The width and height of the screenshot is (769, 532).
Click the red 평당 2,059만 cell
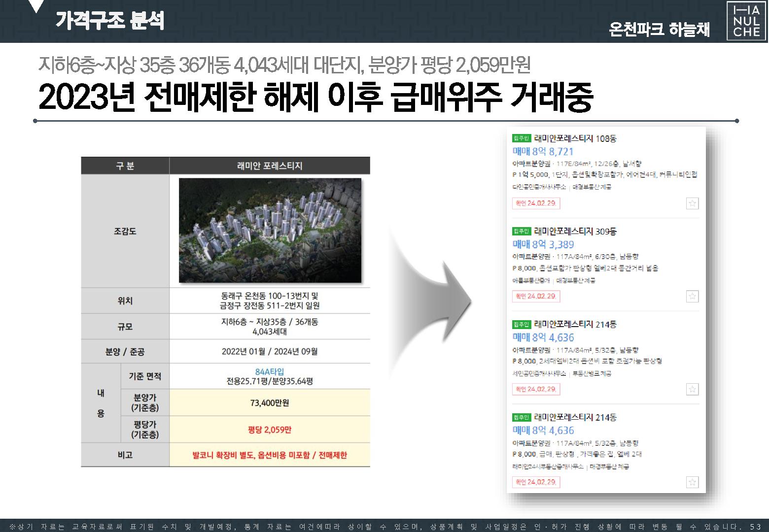[x=270, y=430]
